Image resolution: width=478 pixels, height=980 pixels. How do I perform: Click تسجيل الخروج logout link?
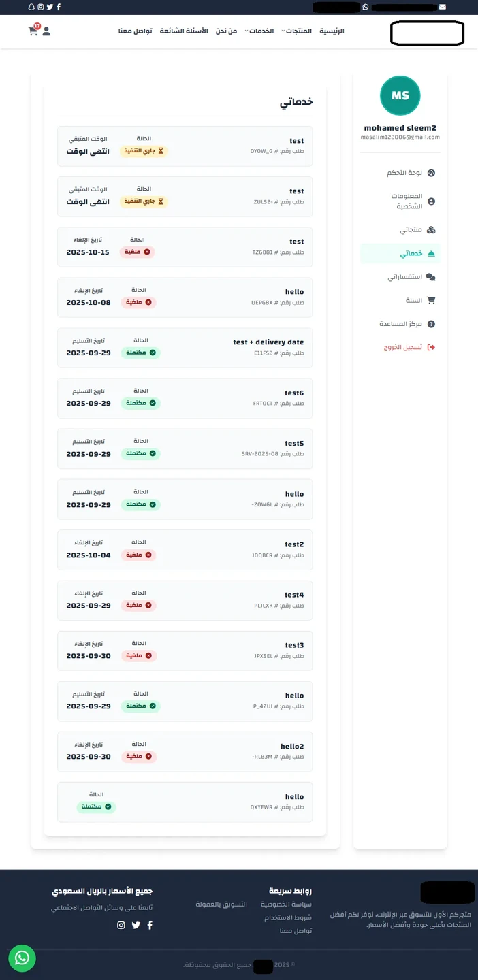point(402,347)
